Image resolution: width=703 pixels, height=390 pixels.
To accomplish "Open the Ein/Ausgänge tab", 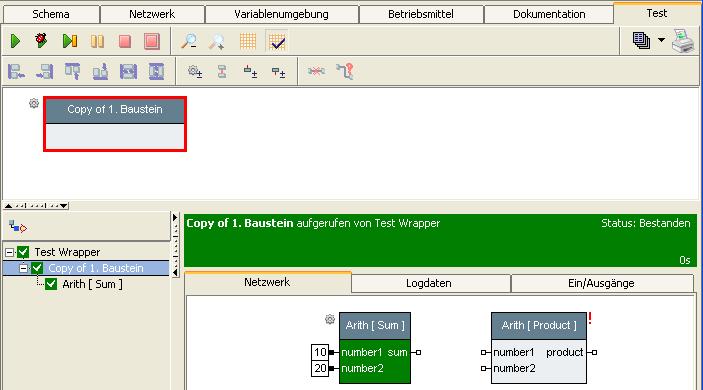I will 601,283.
